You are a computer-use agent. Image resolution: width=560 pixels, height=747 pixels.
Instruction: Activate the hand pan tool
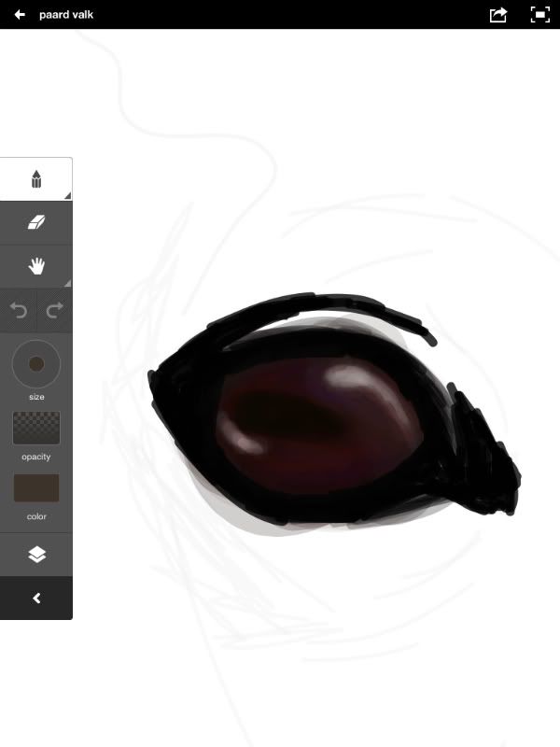[36, 267]
